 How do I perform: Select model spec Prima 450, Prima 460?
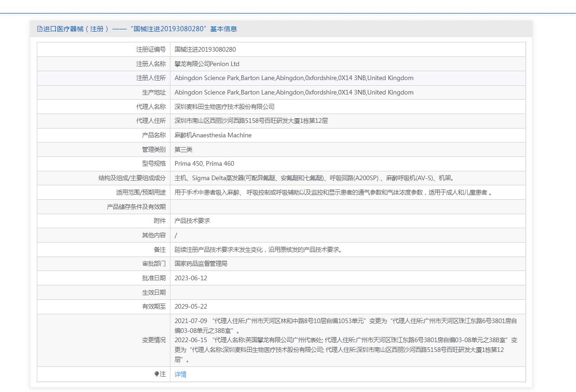tap(204, 163)
